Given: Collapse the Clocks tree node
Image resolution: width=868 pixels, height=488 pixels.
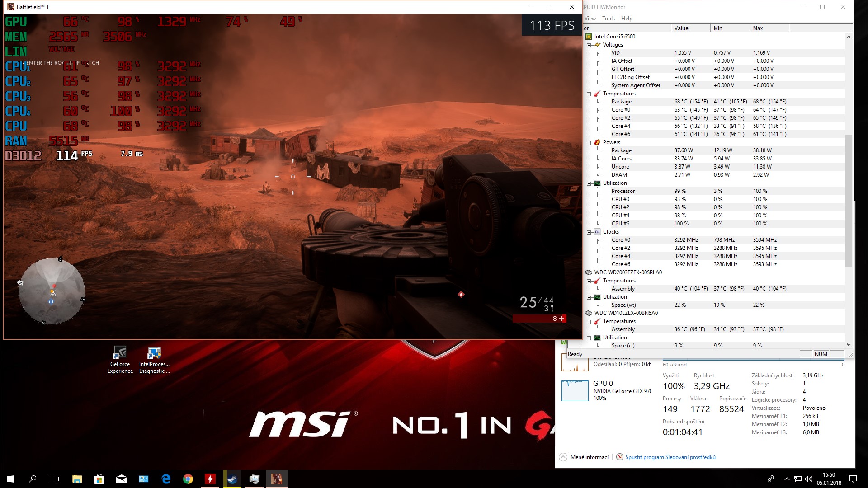Looking at the screenshot, I should pyautogui.click(x=589, y=232).
